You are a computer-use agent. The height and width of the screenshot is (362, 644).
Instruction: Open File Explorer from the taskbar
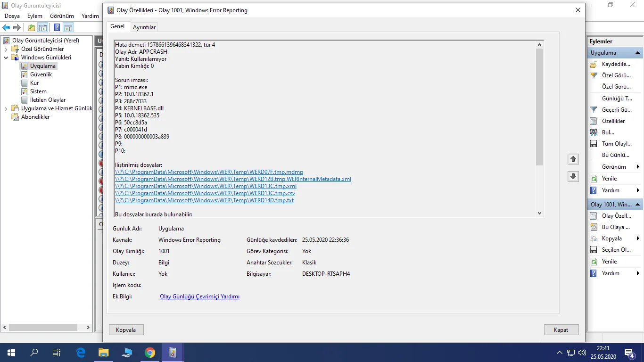pyautogui.click(x=103, y=352)
